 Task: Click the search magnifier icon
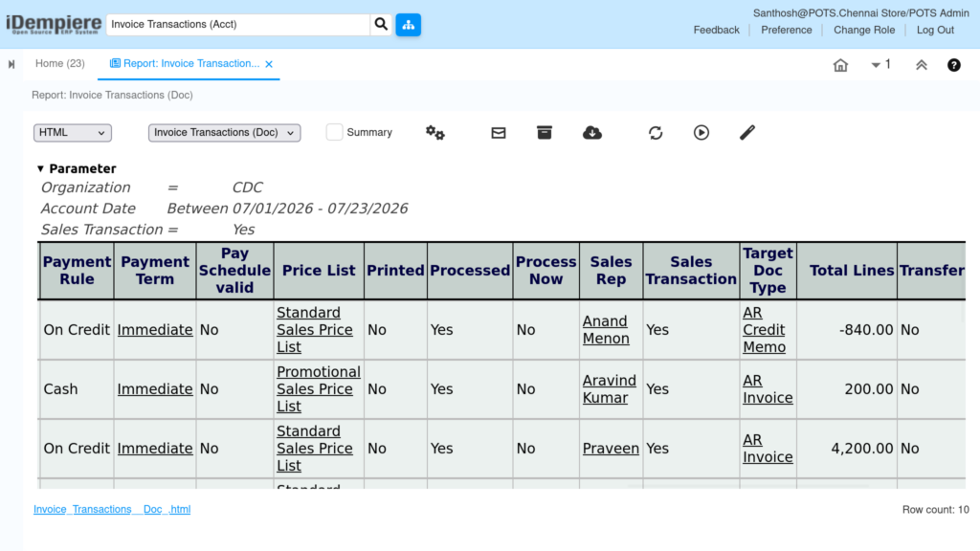pos(381,24)
